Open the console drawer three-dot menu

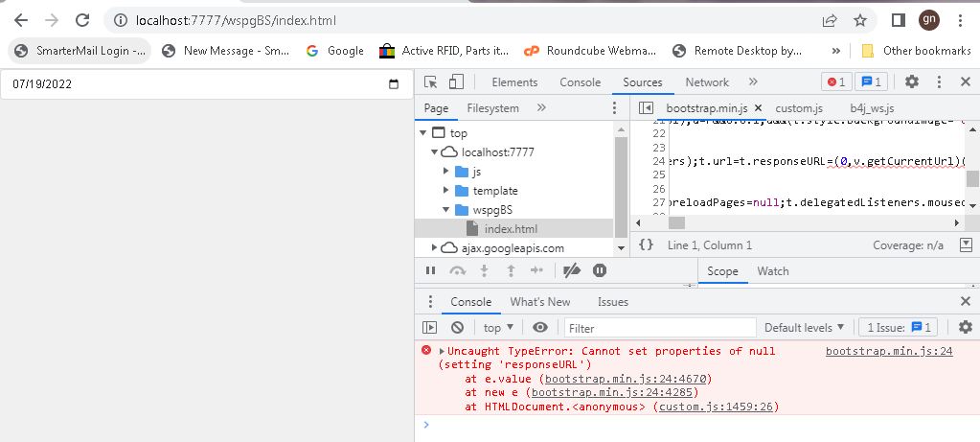pyautogui.click(x=430, y=302)
